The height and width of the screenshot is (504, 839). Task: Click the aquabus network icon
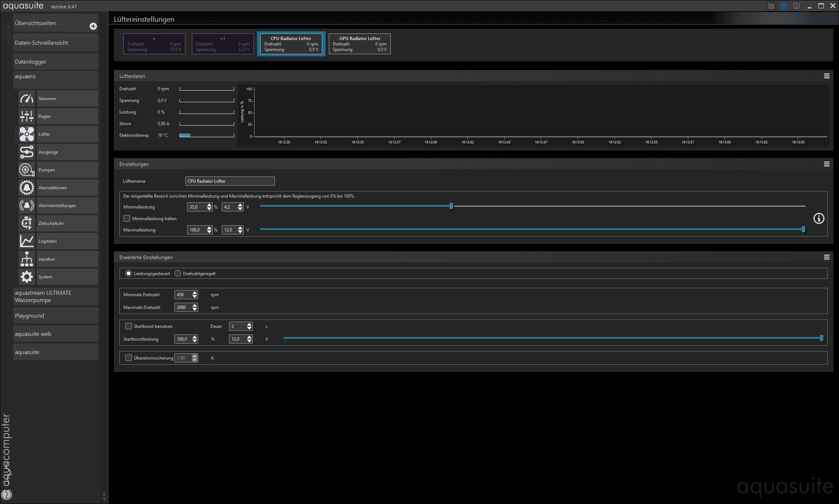27,259
